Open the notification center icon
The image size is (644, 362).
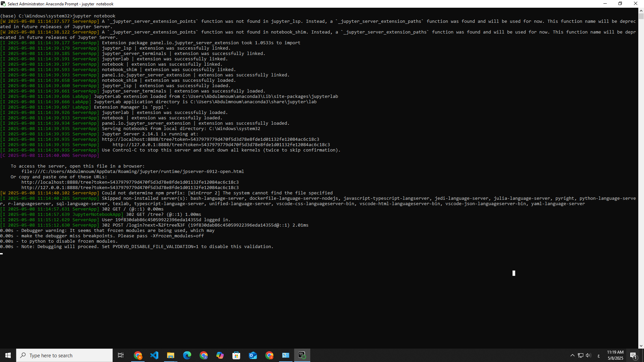tap(633, 356)
